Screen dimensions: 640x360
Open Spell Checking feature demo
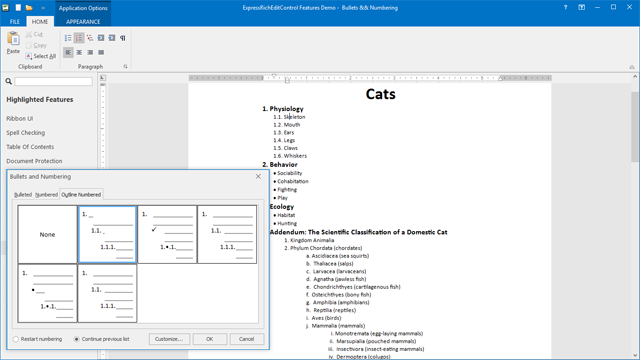click(x=26, y=133)
